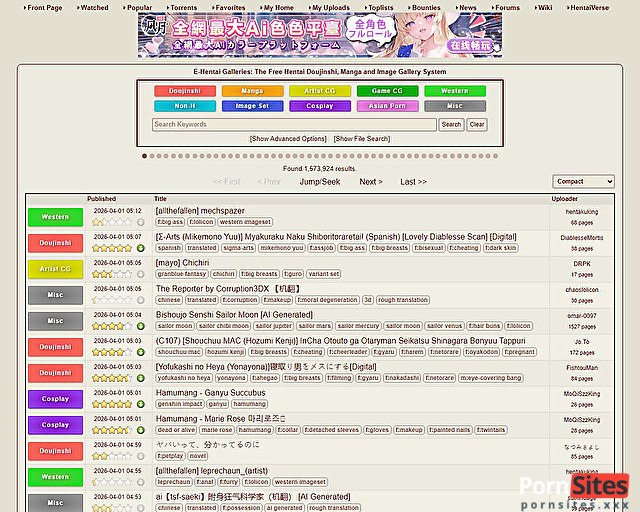
Task: Open gallery titled [mayo] Chichiri
Action: [x=182, y=263]
